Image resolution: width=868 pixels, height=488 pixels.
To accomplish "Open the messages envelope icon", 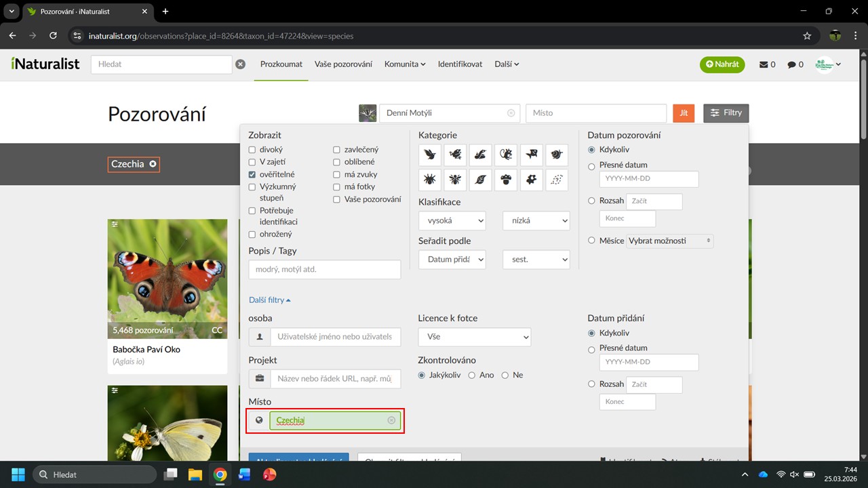I will [764, 64].
